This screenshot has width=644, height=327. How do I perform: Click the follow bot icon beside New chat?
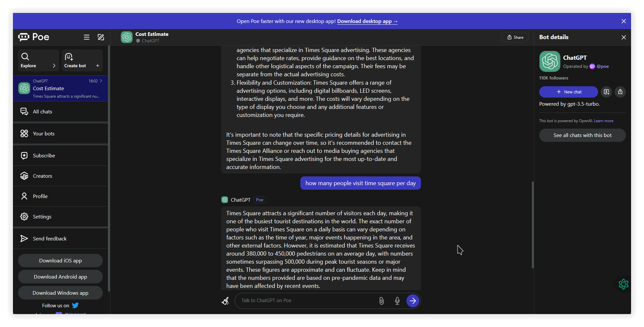[606, 92]
